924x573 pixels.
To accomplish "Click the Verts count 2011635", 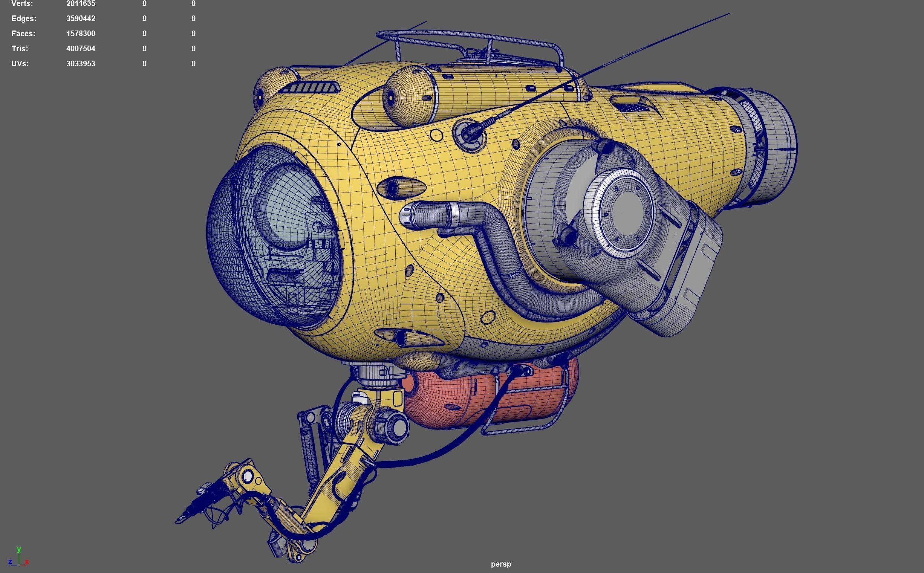I will (80, 4).
